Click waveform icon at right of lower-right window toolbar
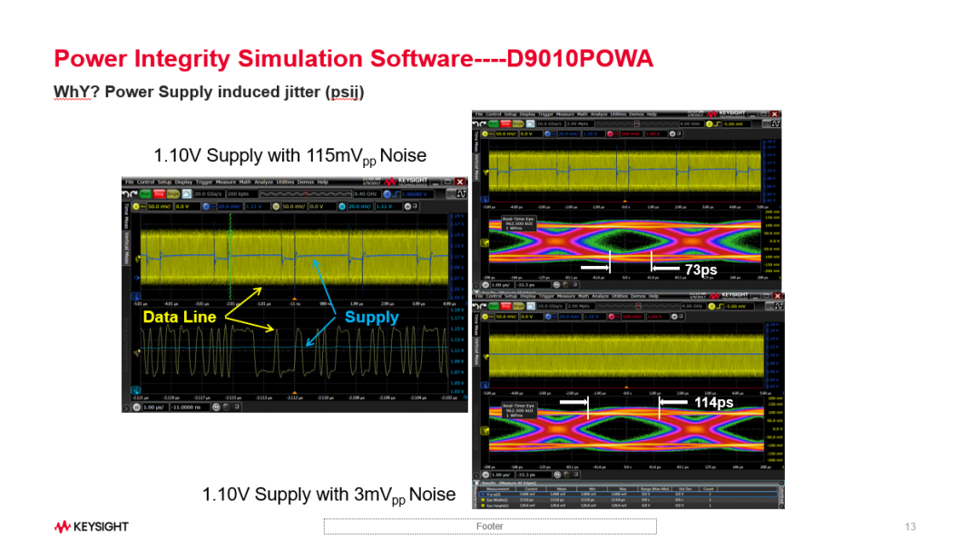 (779, 306)
